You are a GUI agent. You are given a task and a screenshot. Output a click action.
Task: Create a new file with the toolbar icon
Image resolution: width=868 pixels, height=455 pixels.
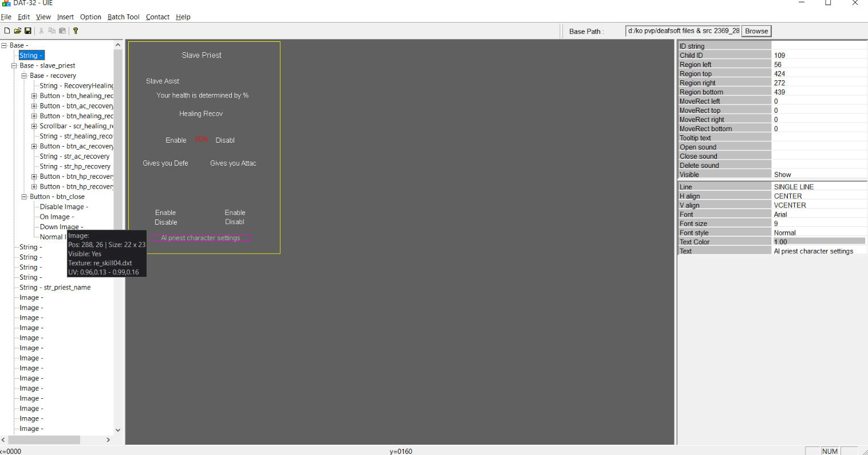click(7, 31)
